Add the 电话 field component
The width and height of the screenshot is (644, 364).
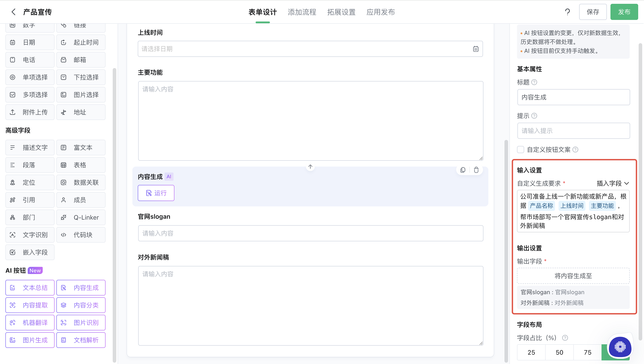(x=30, y=60)
